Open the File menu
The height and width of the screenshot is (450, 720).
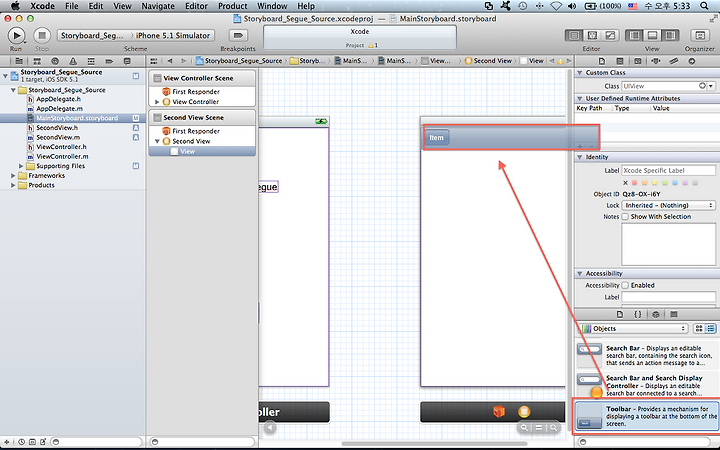click(x=71, y=6)
